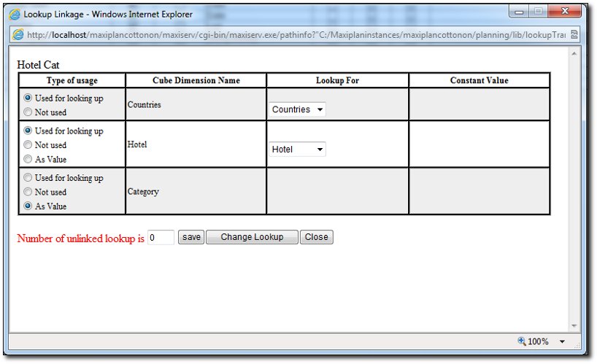Click the Close button beside Change Lookup
Screen dimensions: 597x364
pos(317,237)
